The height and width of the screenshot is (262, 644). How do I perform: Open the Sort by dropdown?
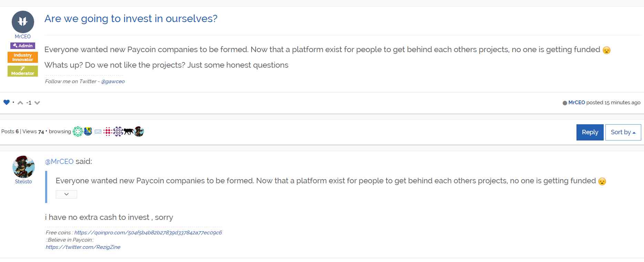coord(623,132)
